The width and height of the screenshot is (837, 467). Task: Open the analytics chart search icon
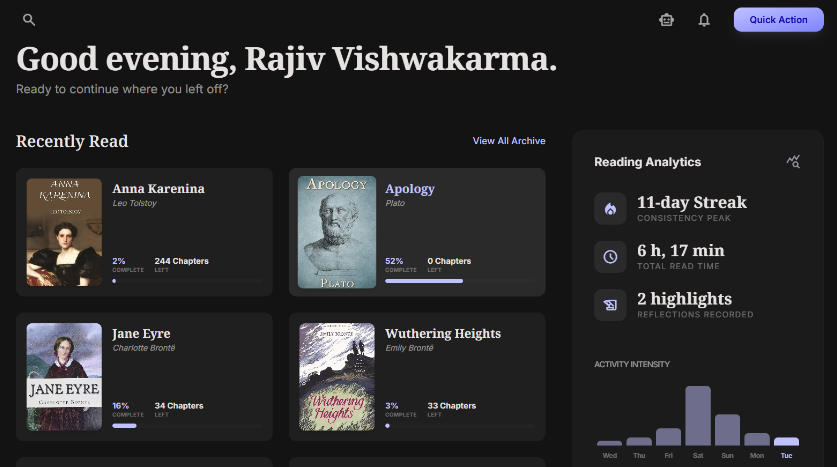tap(793, 161)
